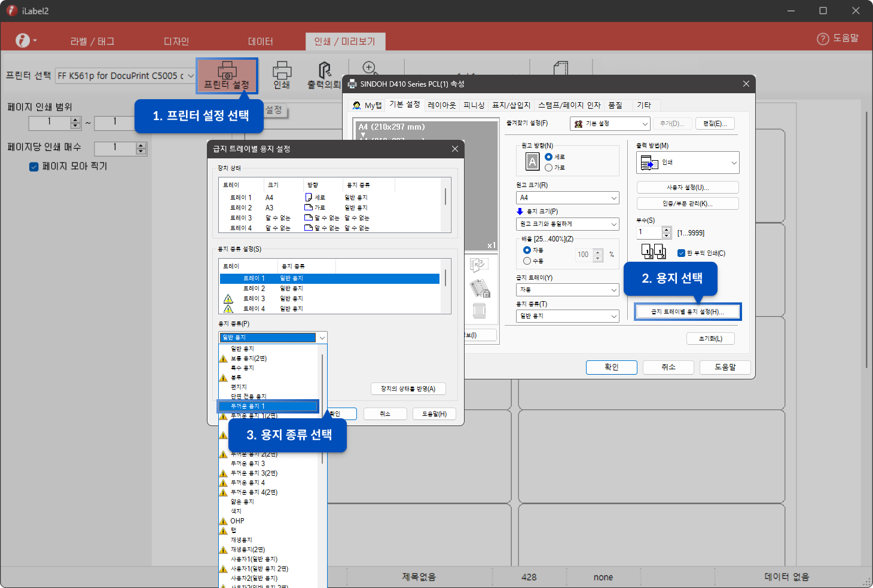Screen dimensions: 873x588
Task: Click the 인쇄 print toolbar icon
Action: tap(282, 75)
